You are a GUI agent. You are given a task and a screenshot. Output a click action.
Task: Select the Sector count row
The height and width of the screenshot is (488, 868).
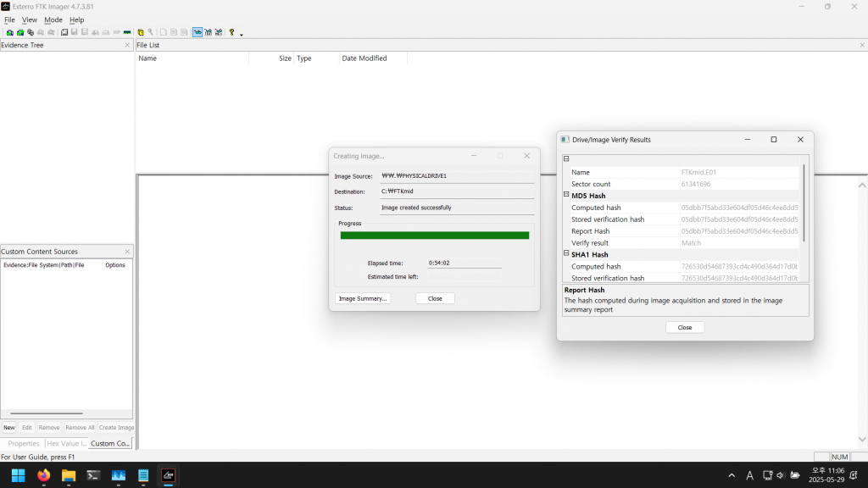(684, 184)
